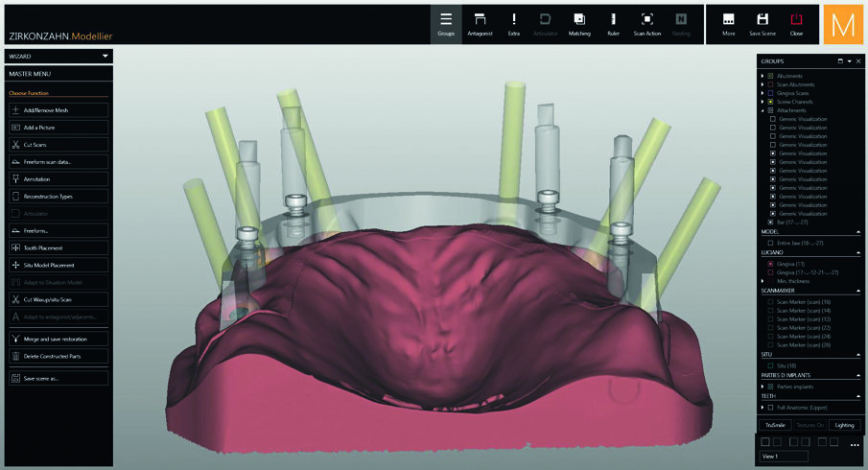Click the Annotation pin icon

pyautogui.click(x=15, y=178)
